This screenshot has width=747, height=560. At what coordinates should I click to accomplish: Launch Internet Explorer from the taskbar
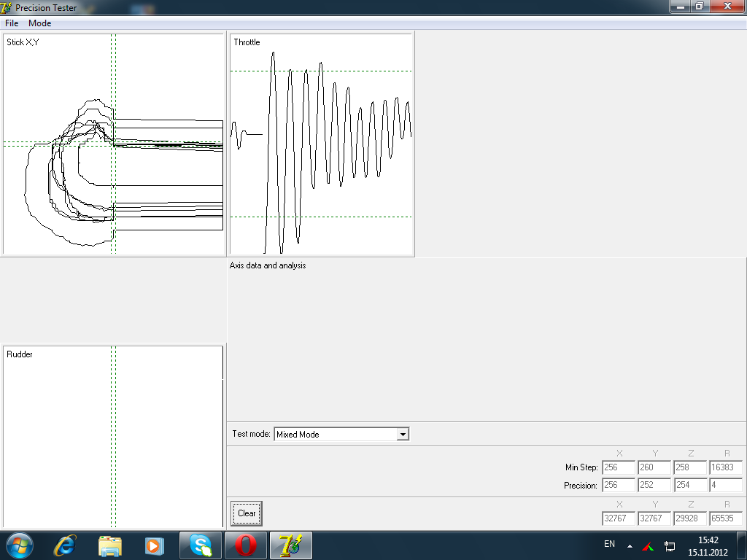click(65, 545)
